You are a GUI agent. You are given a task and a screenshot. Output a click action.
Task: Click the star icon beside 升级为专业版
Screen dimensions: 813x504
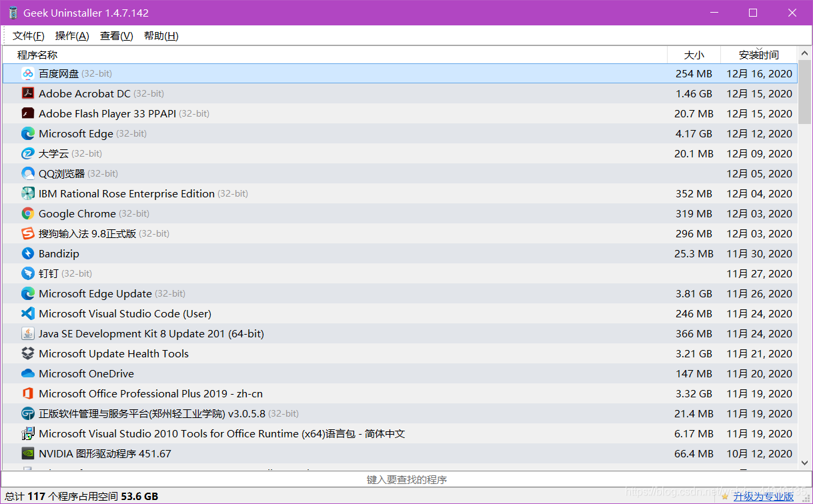click(x=725, y=496)
